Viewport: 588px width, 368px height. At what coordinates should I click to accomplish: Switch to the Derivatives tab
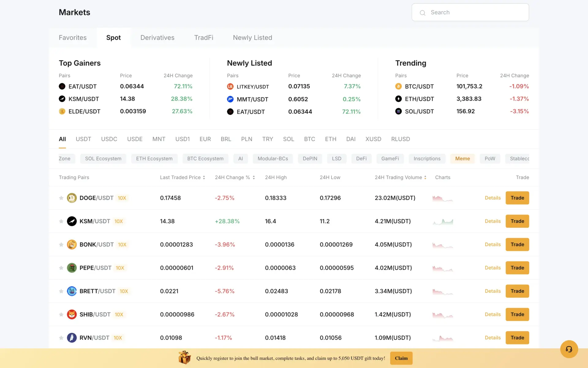click(157, 37)
